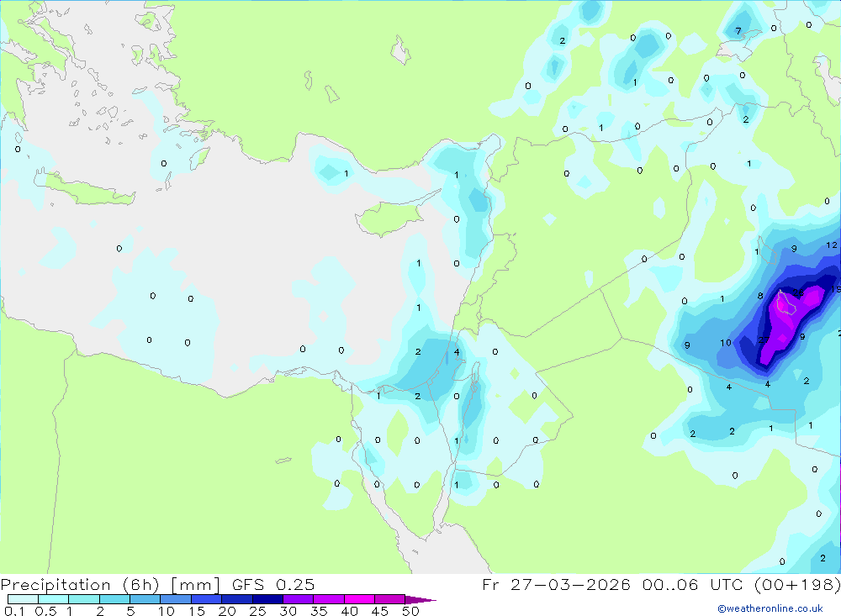
Task: Select the 2–5 mm legend color swatch
Action: pos(114,599)
